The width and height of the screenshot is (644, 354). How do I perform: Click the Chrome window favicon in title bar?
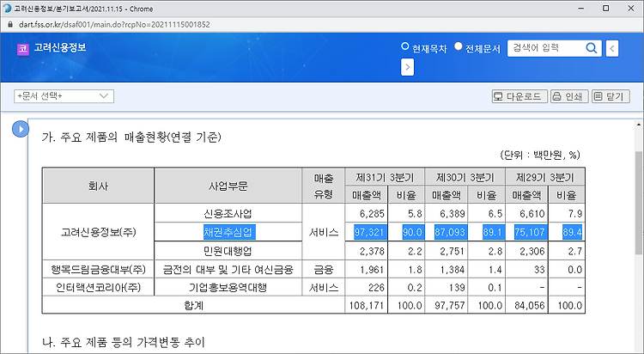(x=7, y=9)
